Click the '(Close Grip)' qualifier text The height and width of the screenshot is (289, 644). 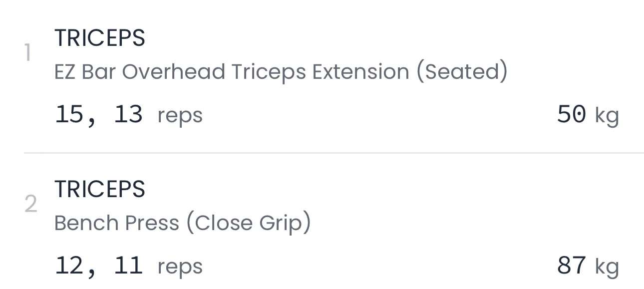click(x=249, y=223)
